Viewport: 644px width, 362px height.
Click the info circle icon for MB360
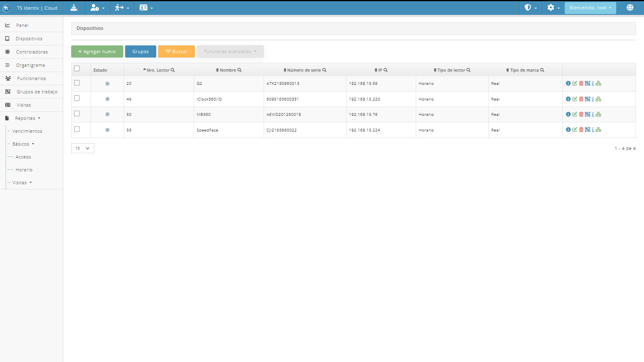568,114
